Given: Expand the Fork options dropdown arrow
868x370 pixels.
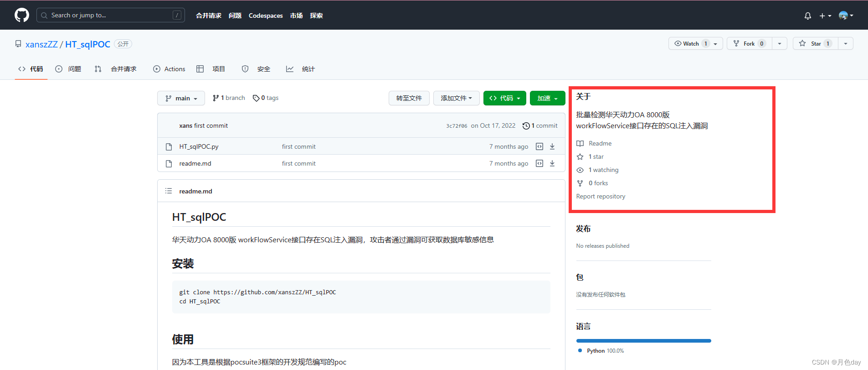Looking at the screenshot, I should click(780, 43).
